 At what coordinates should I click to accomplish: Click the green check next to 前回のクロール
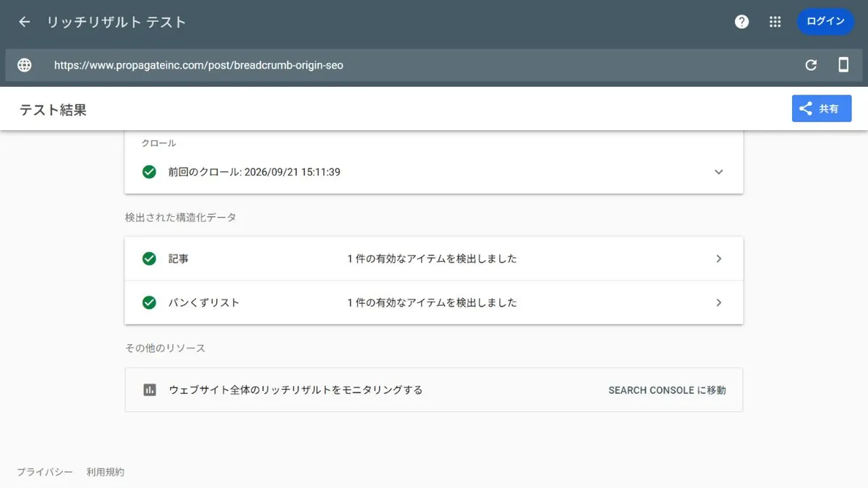pyautogui.click(x=149, y=172)
